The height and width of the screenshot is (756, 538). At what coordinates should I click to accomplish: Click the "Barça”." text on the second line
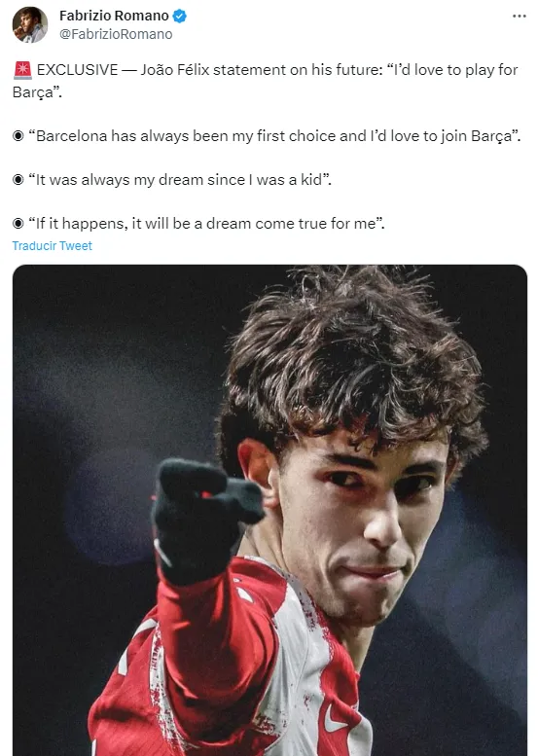tap(37, 92)
